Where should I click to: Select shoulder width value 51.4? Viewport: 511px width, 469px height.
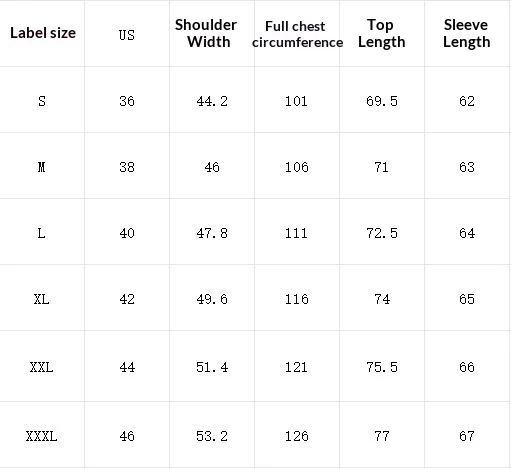[212, 367]
